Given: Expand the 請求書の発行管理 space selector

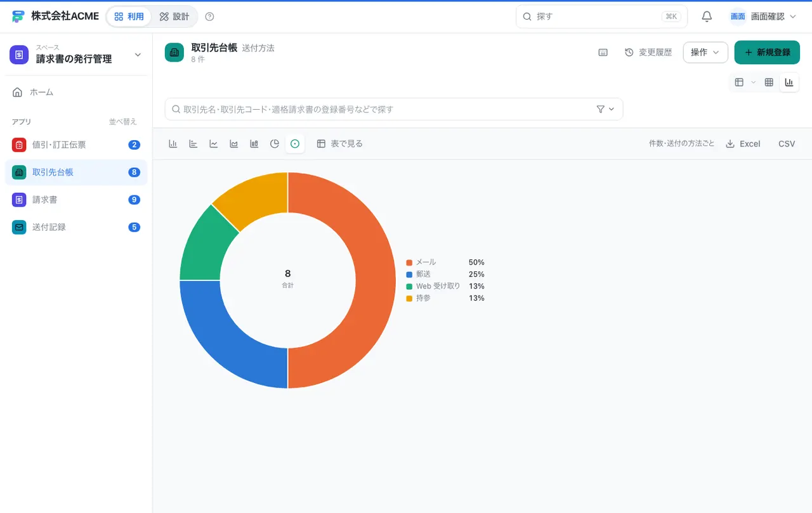Looking at the screenshot, I should tap(138, 55).
